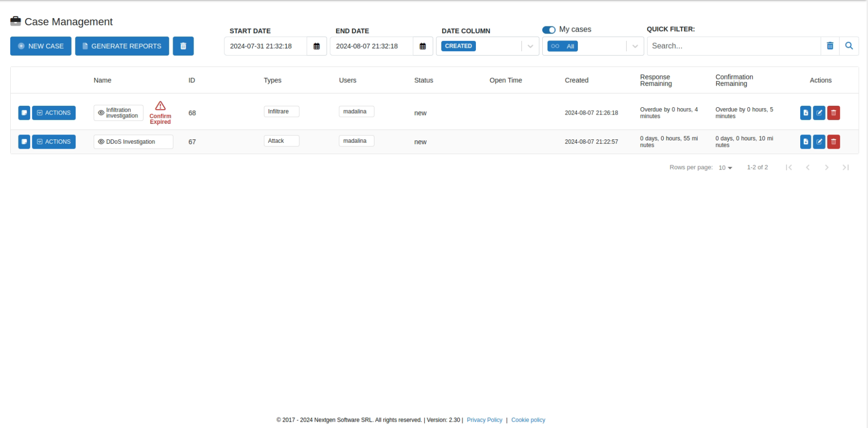Go to the last page of results

tap(846, 167)
